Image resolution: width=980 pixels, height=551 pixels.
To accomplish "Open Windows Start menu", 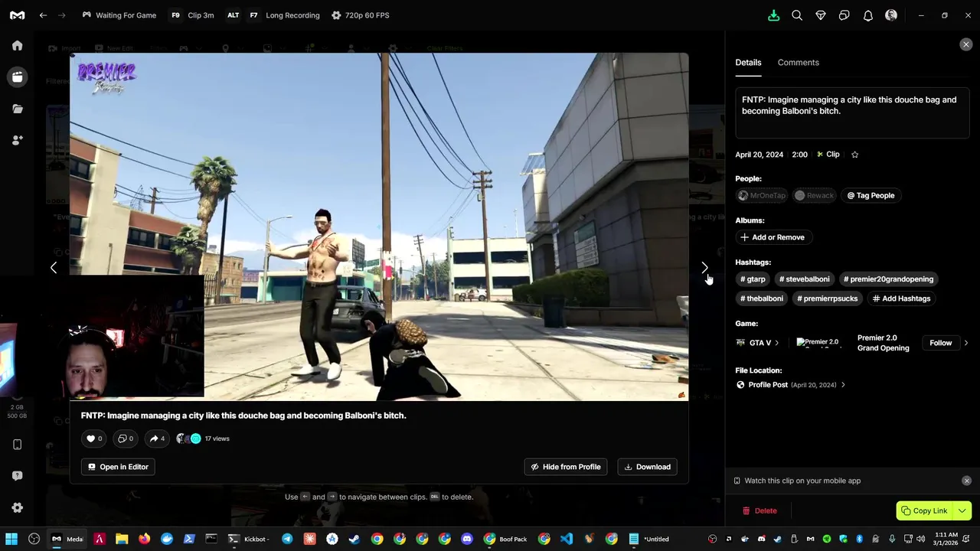I will click(x=11, y=539).
